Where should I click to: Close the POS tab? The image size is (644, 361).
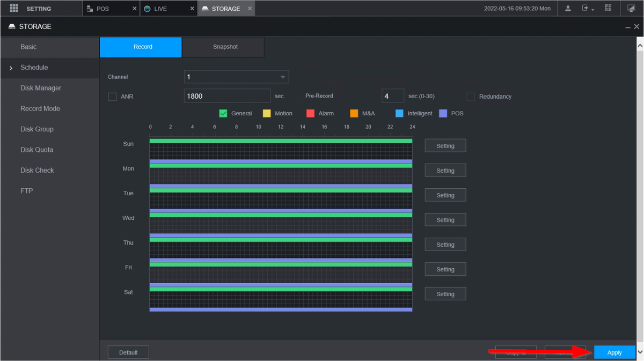point(134,9)
